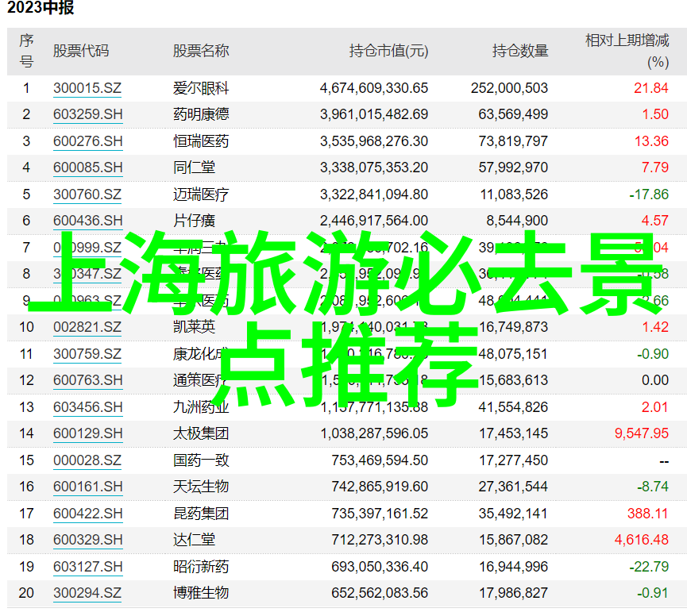Click holding quantity 57,992,970

[x=513, y=167]
